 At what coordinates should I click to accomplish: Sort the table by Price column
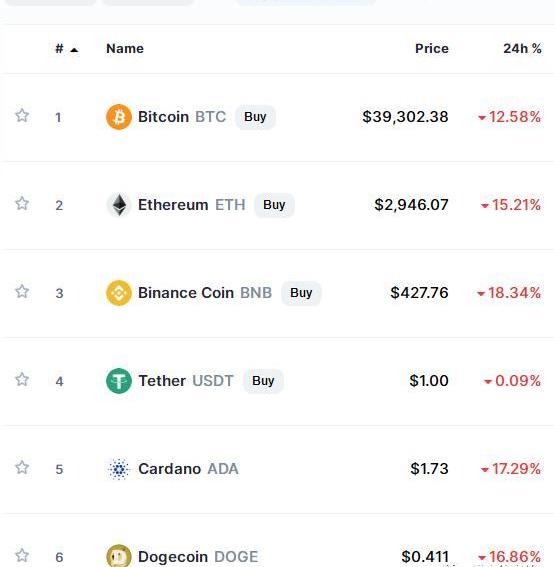point(432,48)
